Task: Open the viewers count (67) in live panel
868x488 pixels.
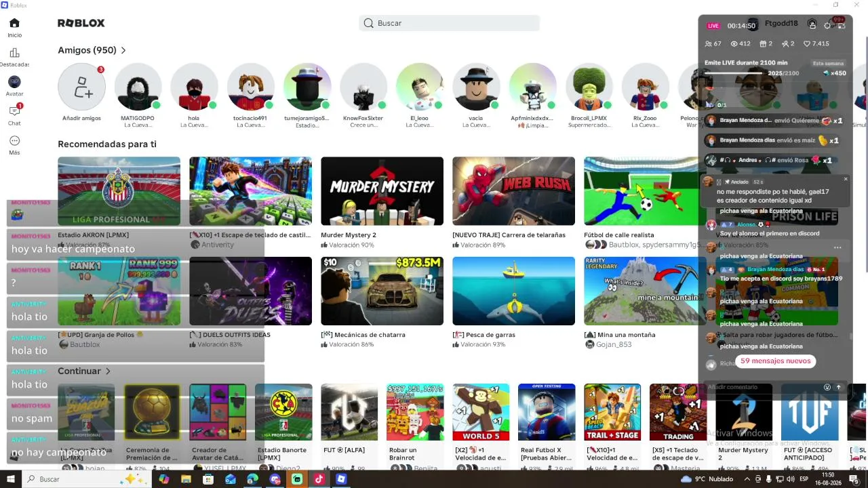Action: click(x=713, y=43)
